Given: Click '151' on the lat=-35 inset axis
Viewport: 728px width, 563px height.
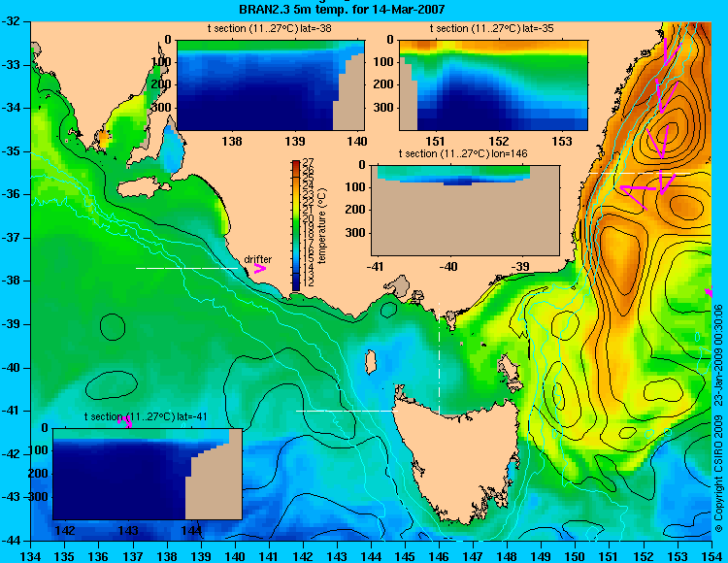Looking at the screenshot, I should tap(436, 141).
